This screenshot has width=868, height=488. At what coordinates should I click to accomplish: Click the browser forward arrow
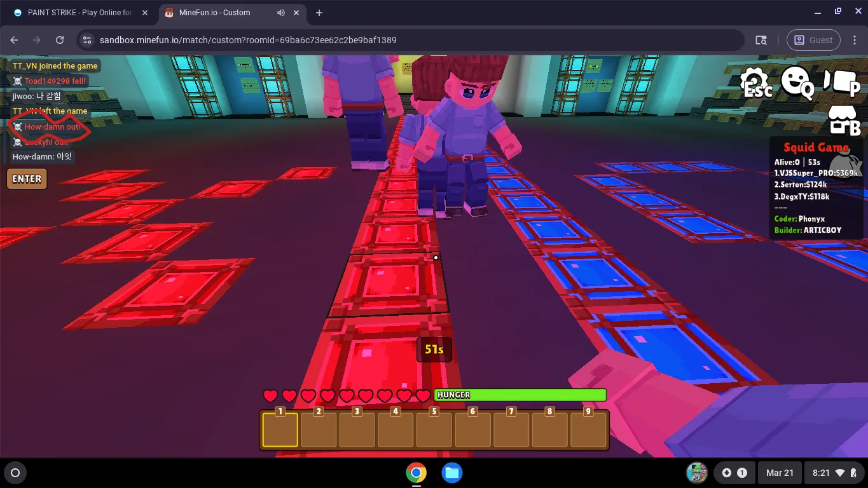37,40
